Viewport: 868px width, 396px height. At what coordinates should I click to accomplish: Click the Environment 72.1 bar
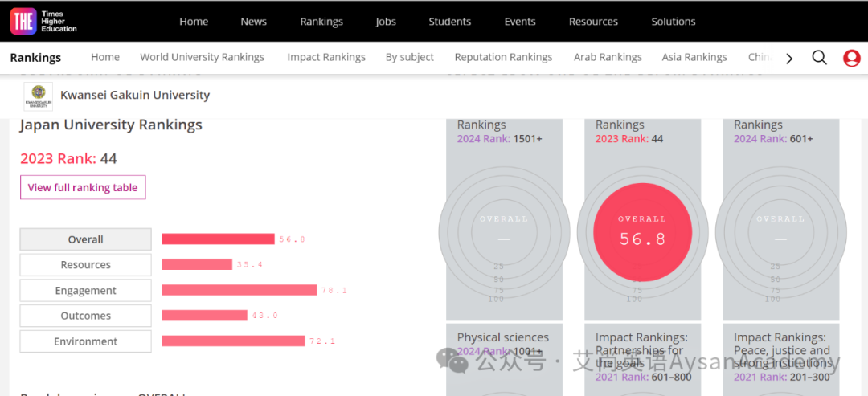pos(233,341)
